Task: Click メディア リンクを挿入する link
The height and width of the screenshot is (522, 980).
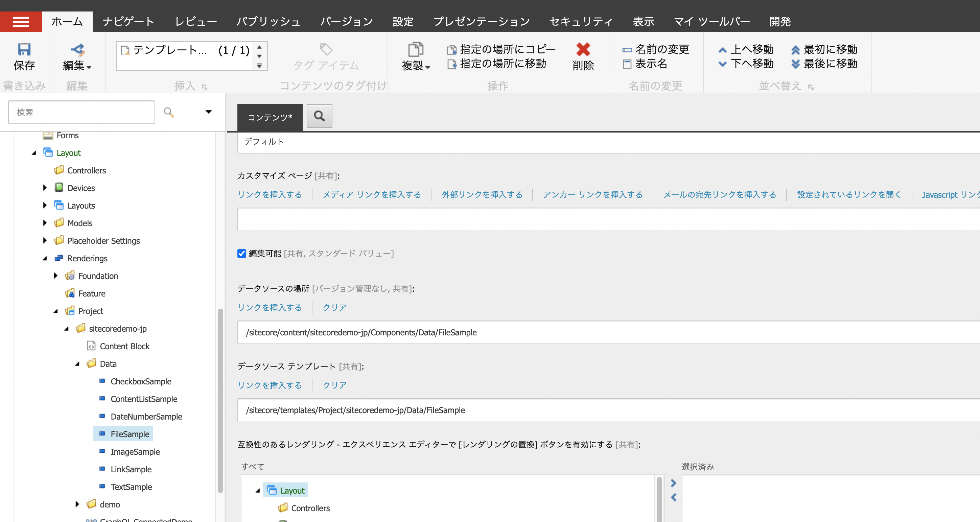Action: tap(372, 195)
